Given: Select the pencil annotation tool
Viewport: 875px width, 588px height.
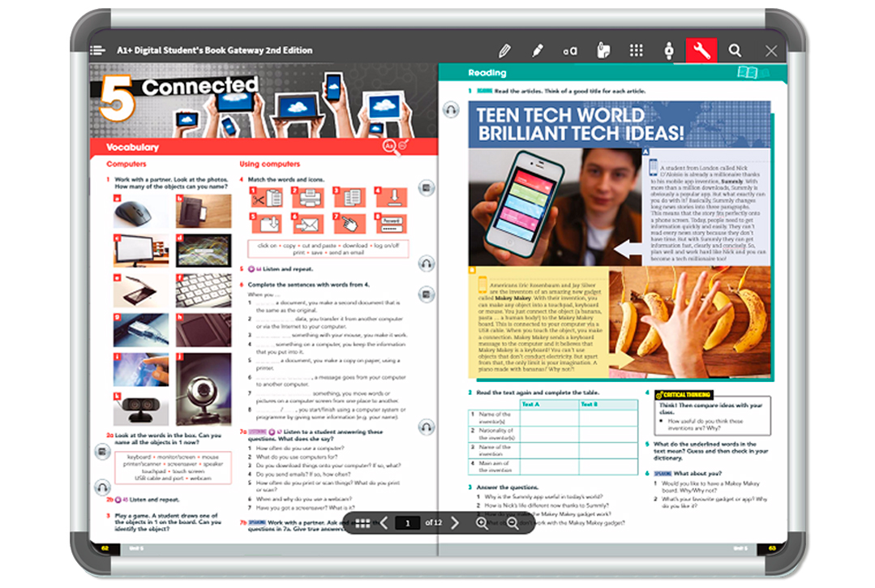Looking at the screenshot, I should click(504, 50).
